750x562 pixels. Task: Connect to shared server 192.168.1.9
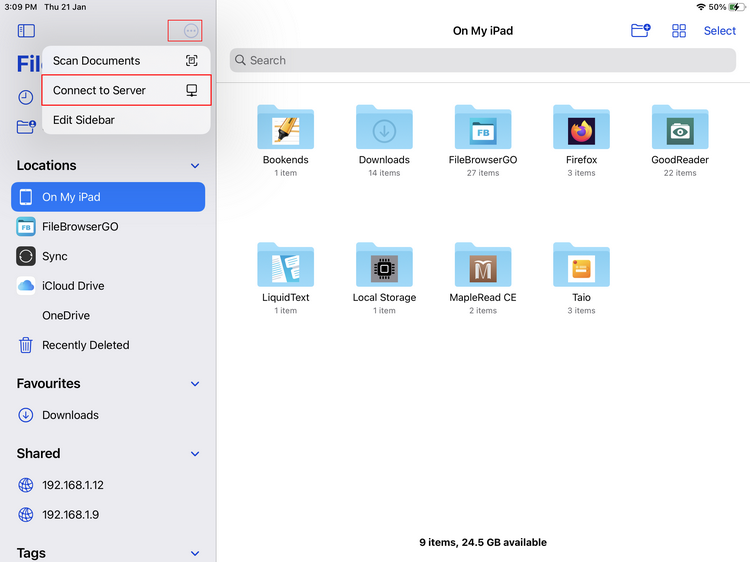108,515
